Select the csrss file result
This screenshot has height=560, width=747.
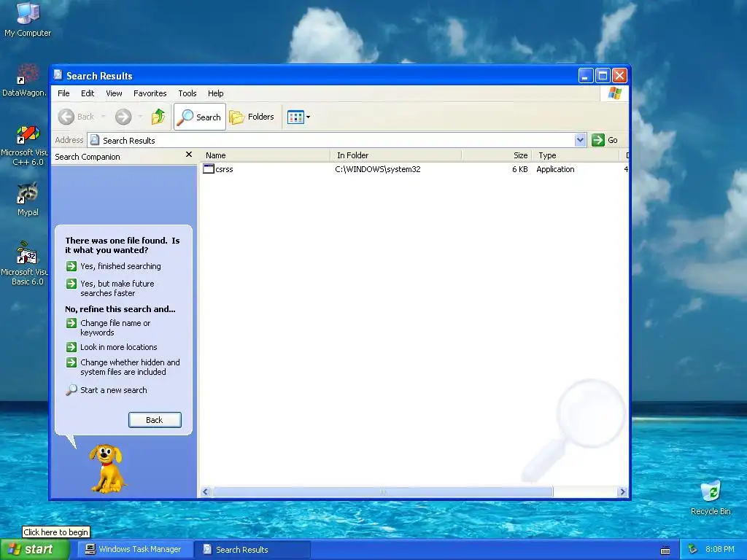pyautogui.click(x=218, y=169)
